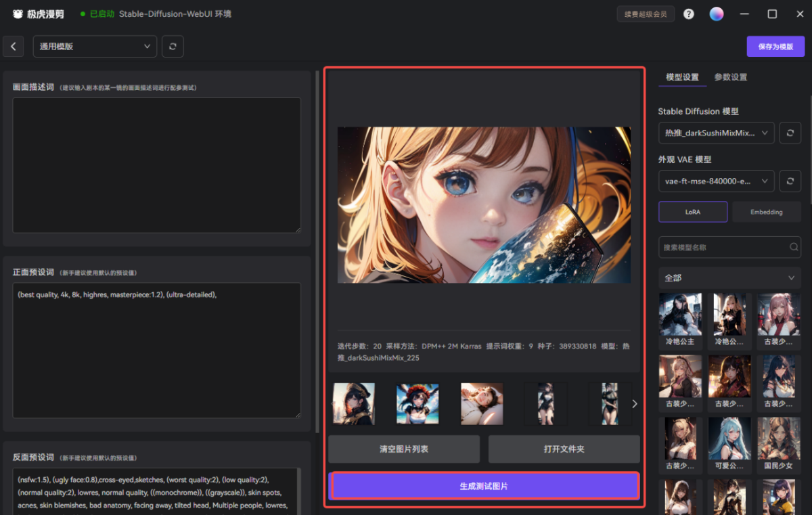Switch to the 参数设置 tab

coord(731,77)
